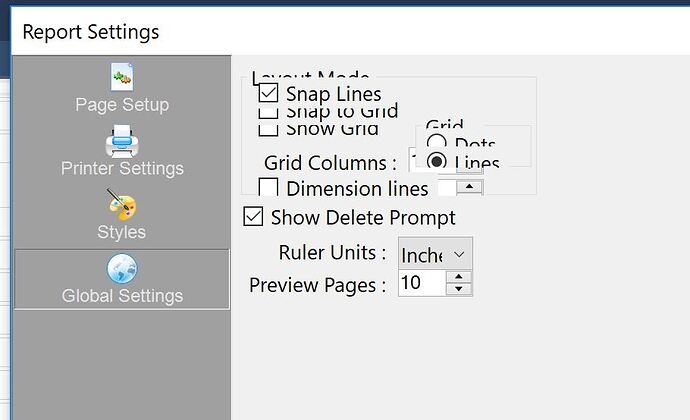The image size is (690, 420).
Task: Toggle the Dimension lines checkbox
Action: (268, 187)
